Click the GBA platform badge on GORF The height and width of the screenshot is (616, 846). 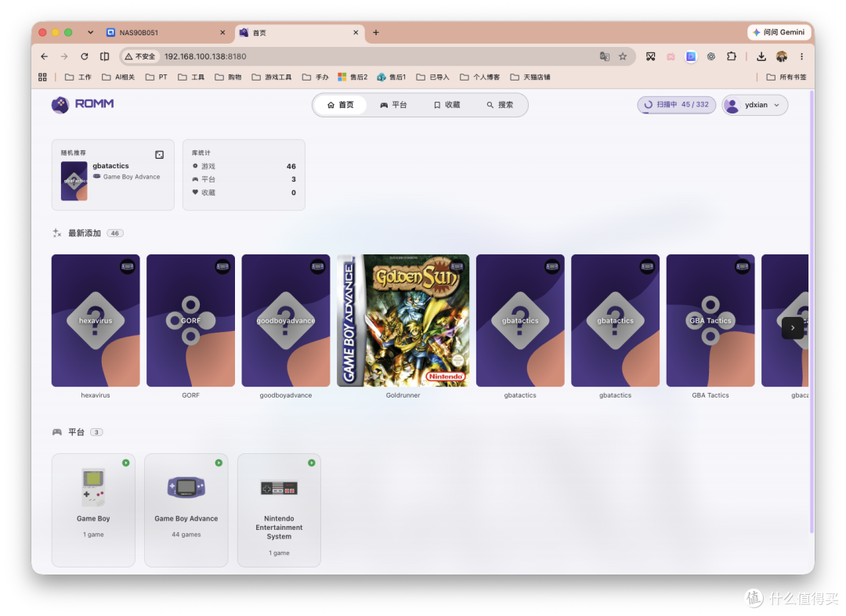tap(222, 266)
